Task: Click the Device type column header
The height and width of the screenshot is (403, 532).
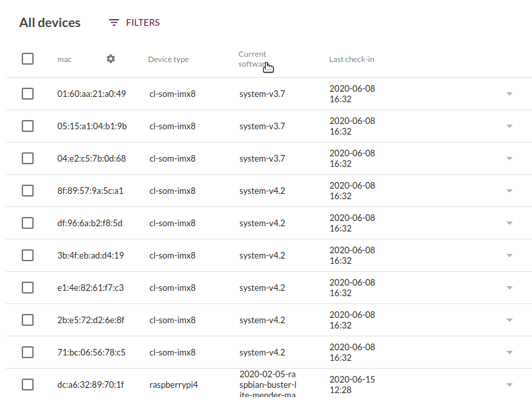Action: pyautogui.click(x=168, y=59)
